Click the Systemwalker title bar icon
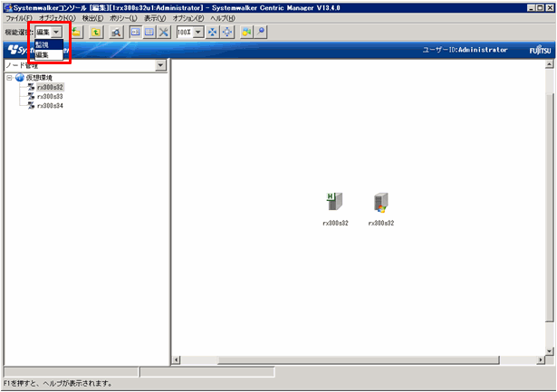Image resolution: width=557 pixels, height=392 pixels. tap(8, 8)
